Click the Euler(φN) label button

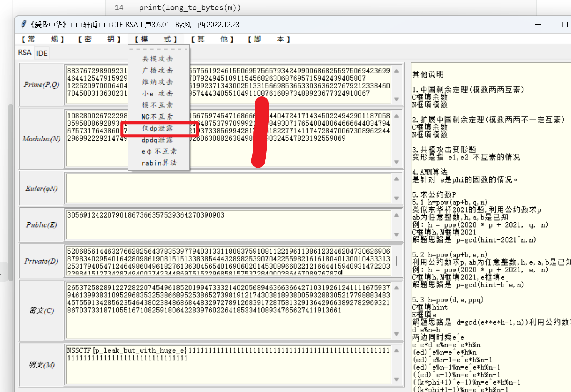42,189
